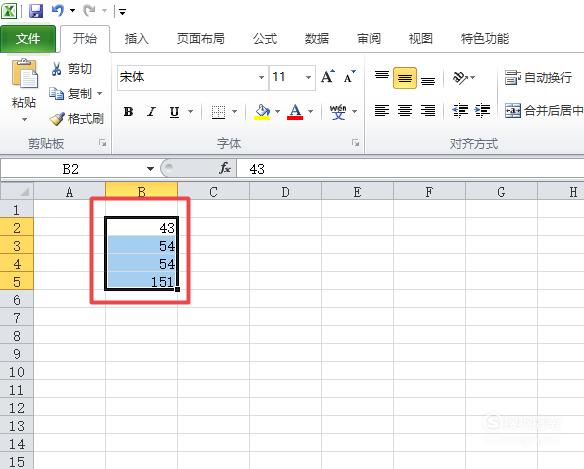The width and height of the screenshot is (584, 469).
Task: Click the Save icon in quick access toolbar
Action: click(x=36, y=11)
